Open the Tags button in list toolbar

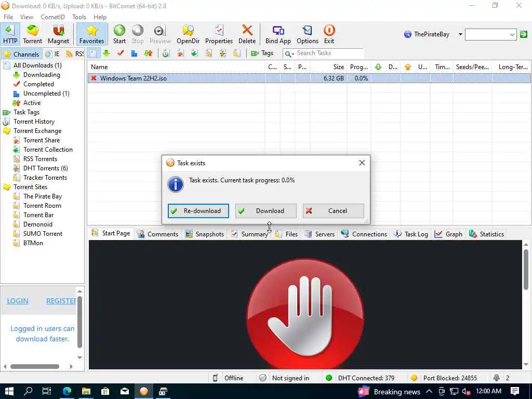[262, 54]
